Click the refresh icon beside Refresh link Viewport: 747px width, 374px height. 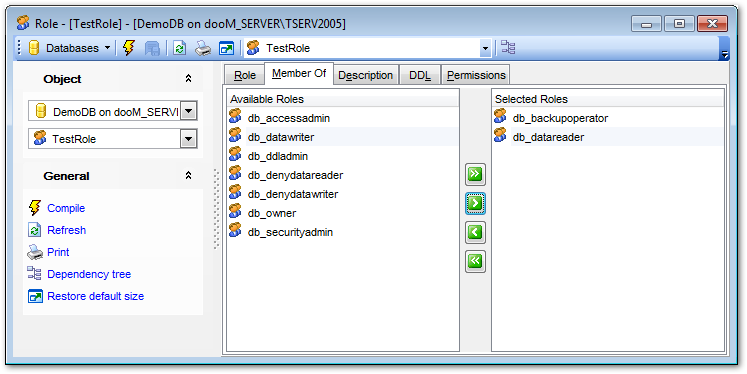pyautogui.click(x=35, y=230)
